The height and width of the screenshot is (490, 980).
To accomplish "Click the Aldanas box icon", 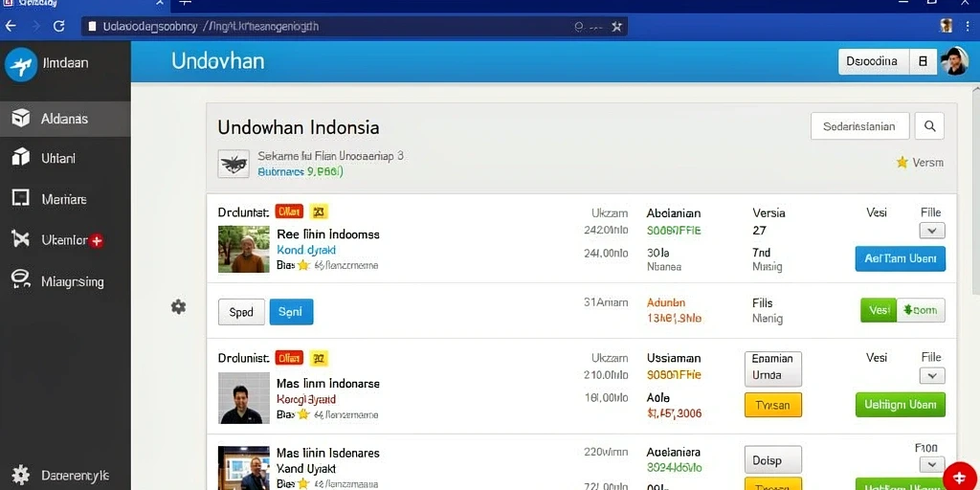I will [21, 118].
